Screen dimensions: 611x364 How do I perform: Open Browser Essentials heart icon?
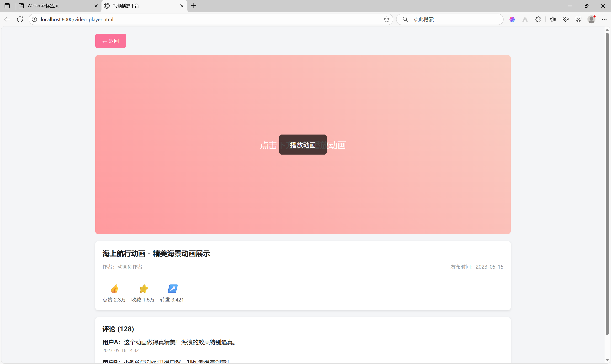565,19
